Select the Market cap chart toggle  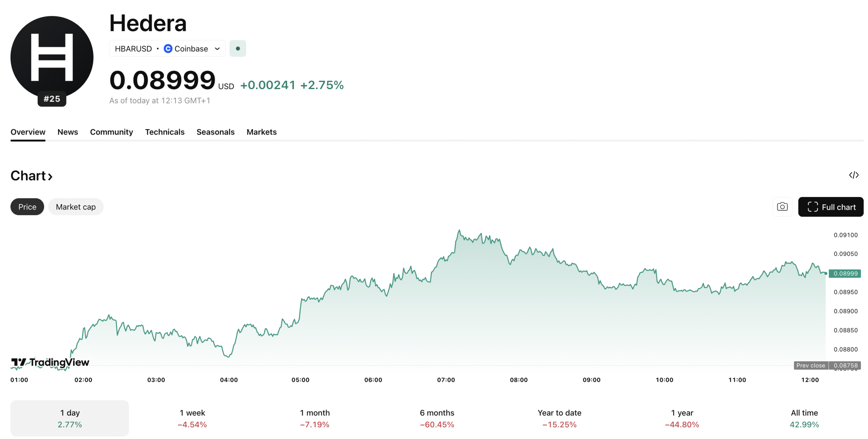[x=76, y=207]
